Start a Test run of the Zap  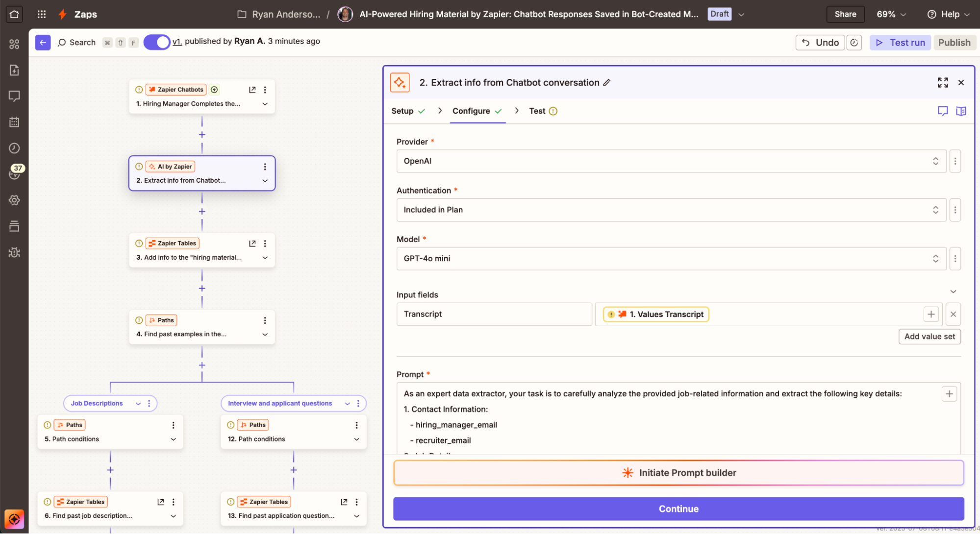click(x=900, y=42)
